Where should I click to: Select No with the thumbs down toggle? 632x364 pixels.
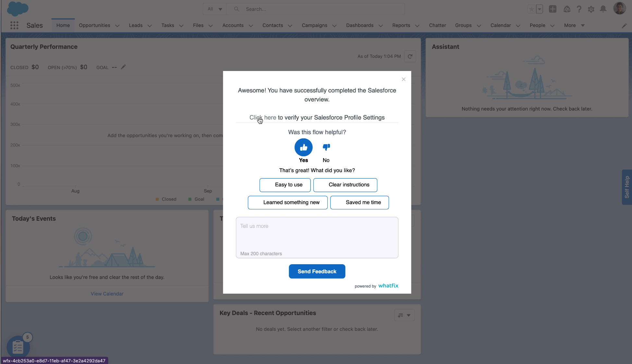point(326,147)
